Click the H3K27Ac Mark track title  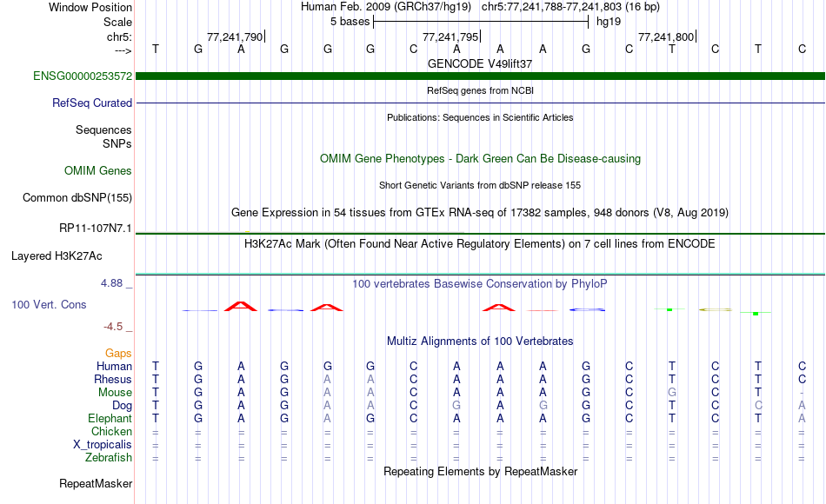click(x=480, y=244)
